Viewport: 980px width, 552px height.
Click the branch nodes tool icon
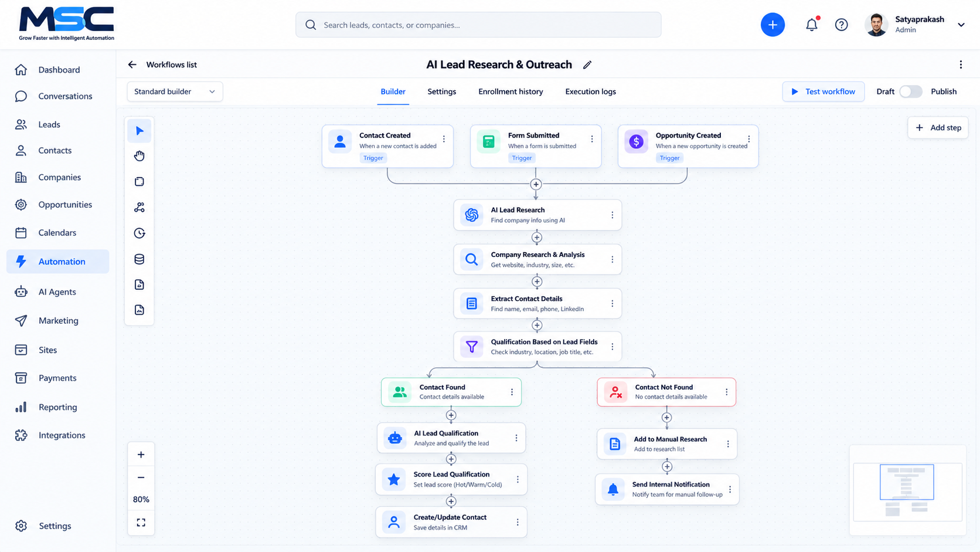pos(139,207)
